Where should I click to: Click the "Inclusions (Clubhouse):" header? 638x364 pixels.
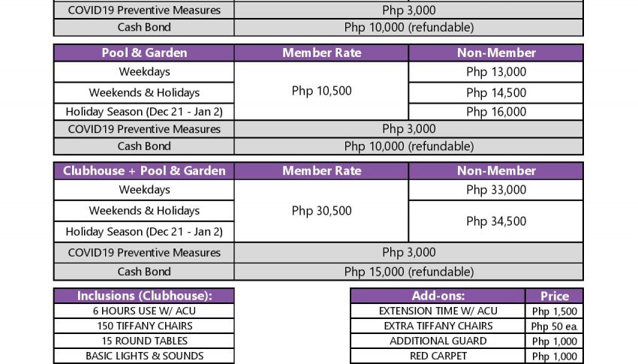click(x=144, y=296)
